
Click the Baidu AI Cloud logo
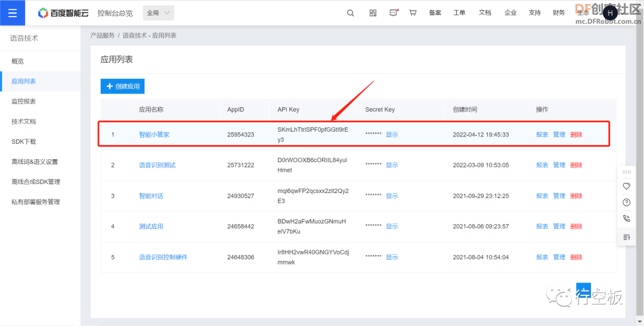63,13
